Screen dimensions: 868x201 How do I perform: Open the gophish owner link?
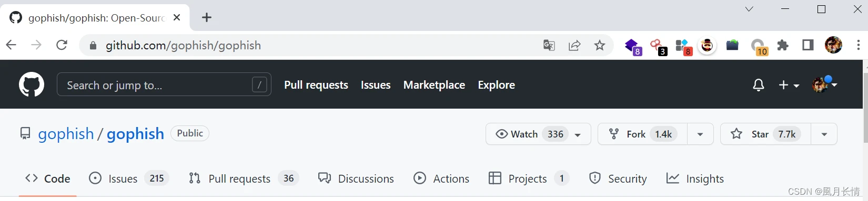pos(66,134)
